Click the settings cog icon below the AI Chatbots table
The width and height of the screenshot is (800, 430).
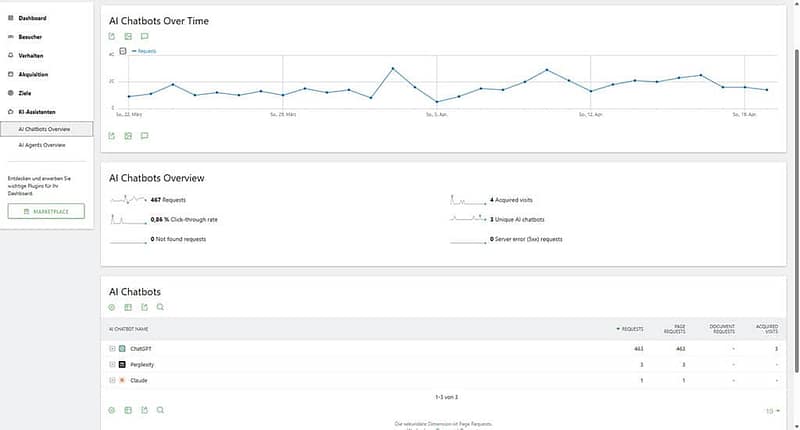112,410
